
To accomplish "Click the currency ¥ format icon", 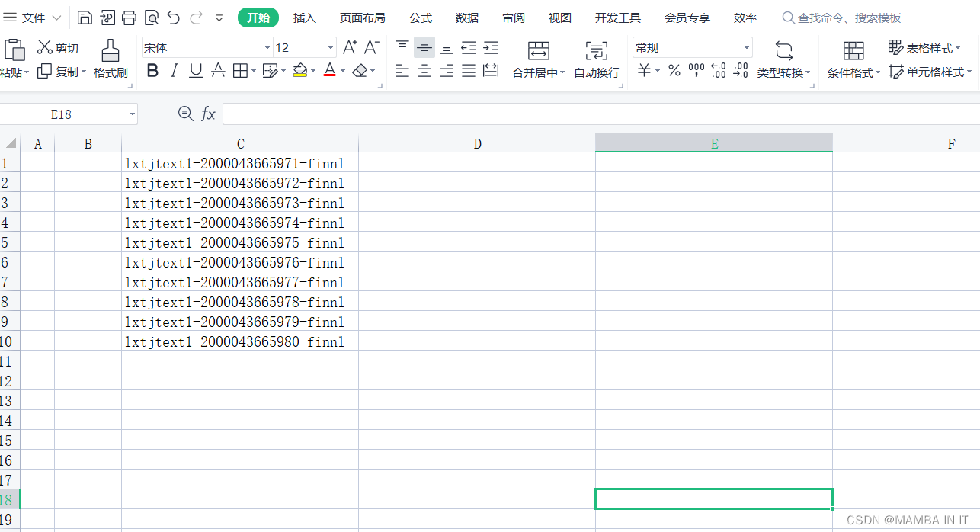I will pos(645,71).
